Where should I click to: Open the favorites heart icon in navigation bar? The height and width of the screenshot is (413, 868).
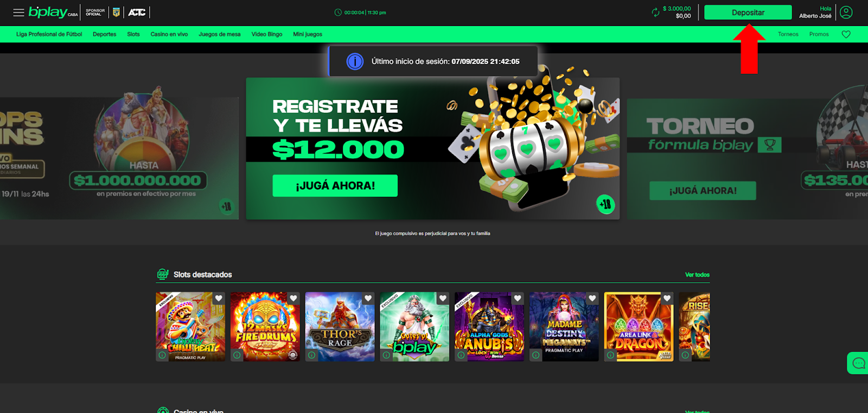click(846, 34)
